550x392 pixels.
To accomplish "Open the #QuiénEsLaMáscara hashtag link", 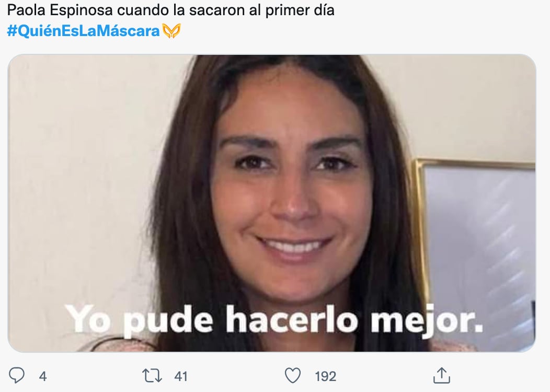I will pos(84,31).
